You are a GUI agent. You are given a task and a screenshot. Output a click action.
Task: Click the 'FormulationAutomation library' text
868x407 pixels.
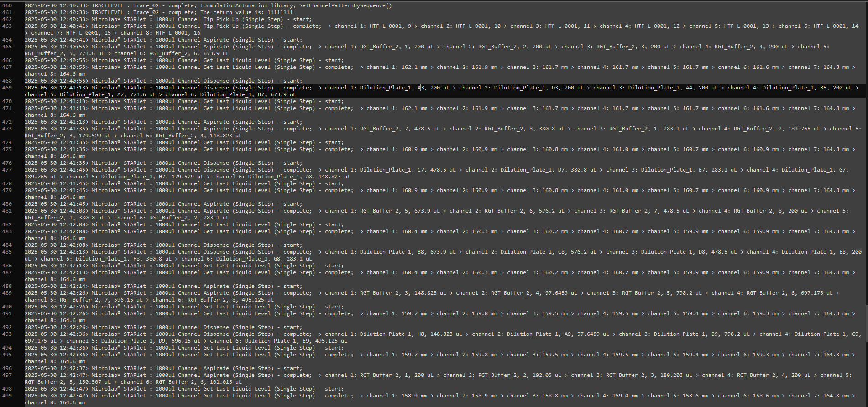pyautogui.click(x=246, y=5)
